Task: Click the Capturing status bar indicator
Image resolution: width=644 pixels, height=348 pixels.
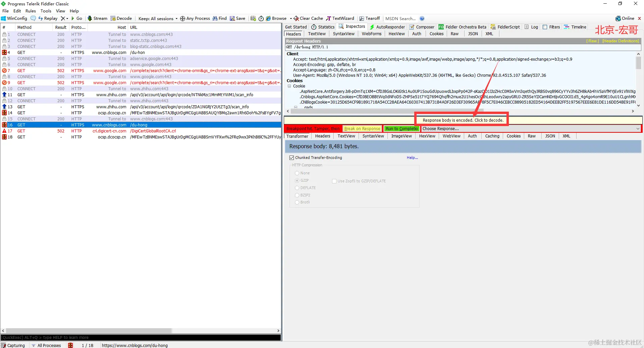Action: [x=13, y=345]
